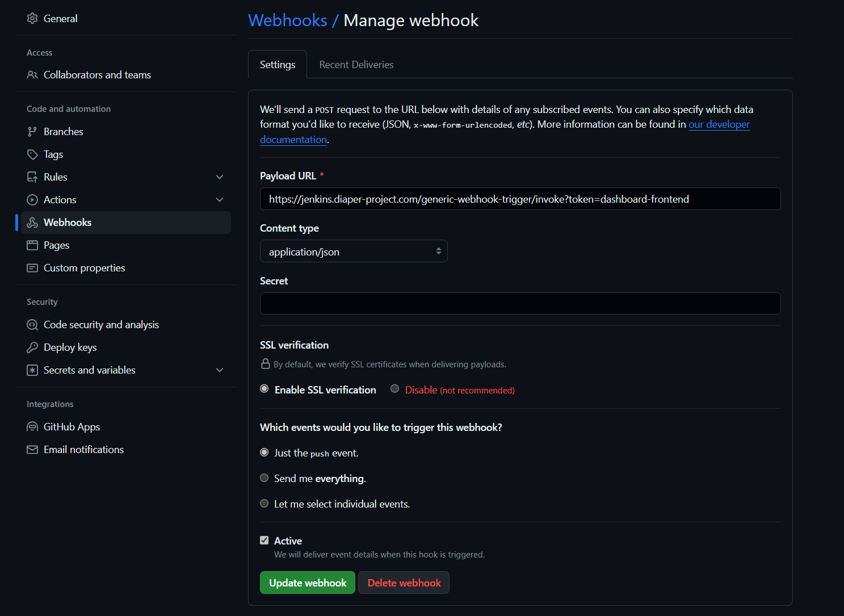Open the Content type dropdown

pyautogui.click(x=354, y=251)
